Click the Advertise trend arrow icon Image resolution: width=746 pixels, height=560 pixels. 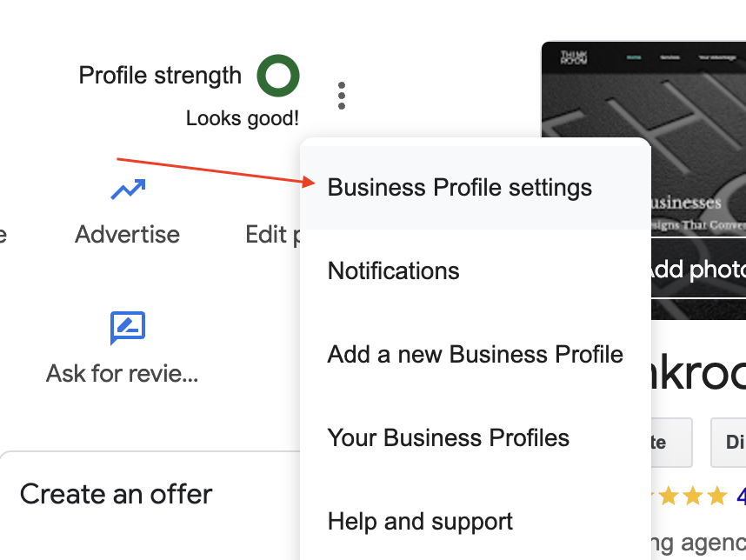tap(128, 189)
